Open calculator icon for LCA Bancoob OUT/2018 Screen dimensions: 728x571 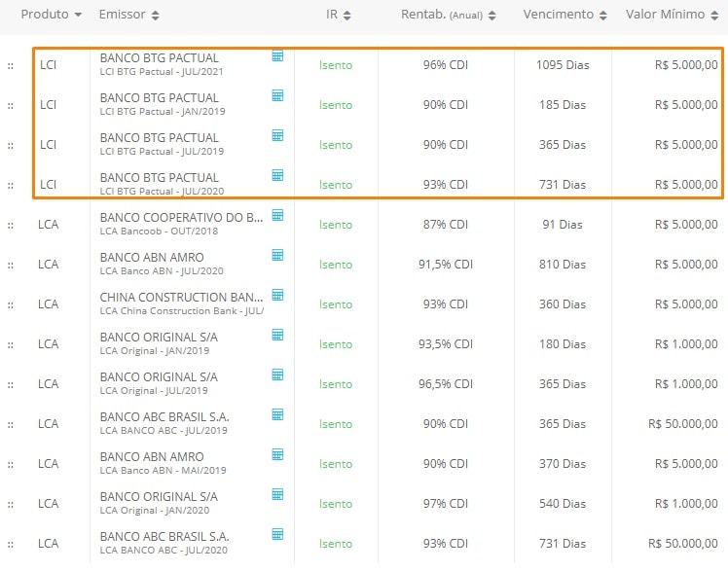pyautogui.click(x=277, y=216)
